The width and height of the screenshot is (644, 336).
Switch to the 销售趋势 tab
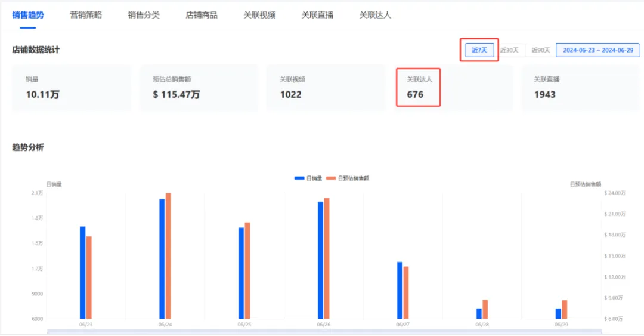click(x=28, y=15)
